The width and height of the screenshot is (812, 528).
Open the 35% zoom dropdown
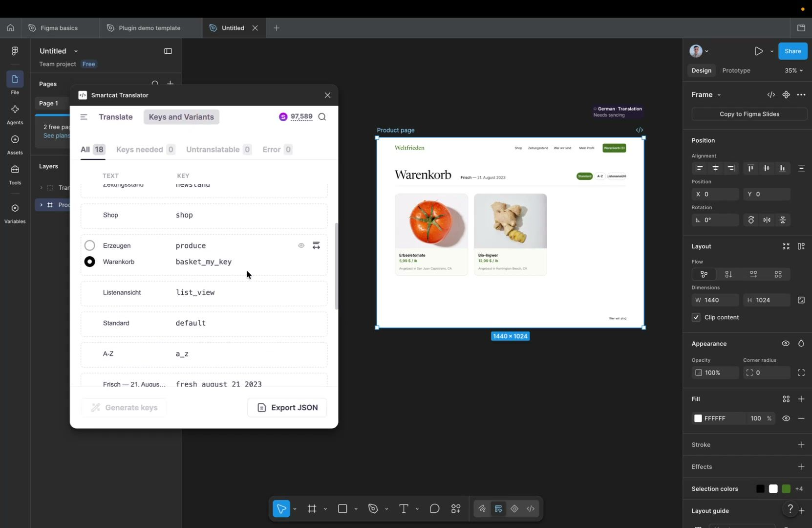click(x=794, y=70)
